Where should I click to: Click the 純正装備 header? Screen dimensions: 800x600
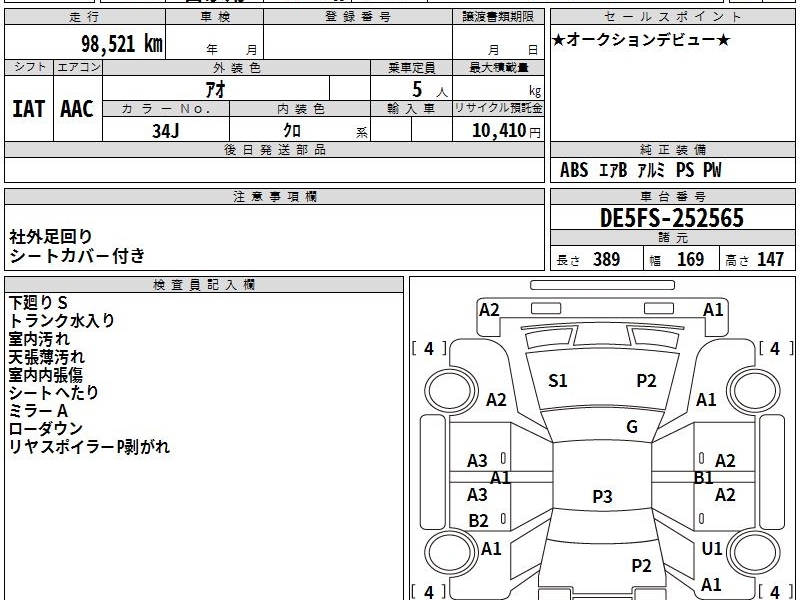[x=672, y=149]
